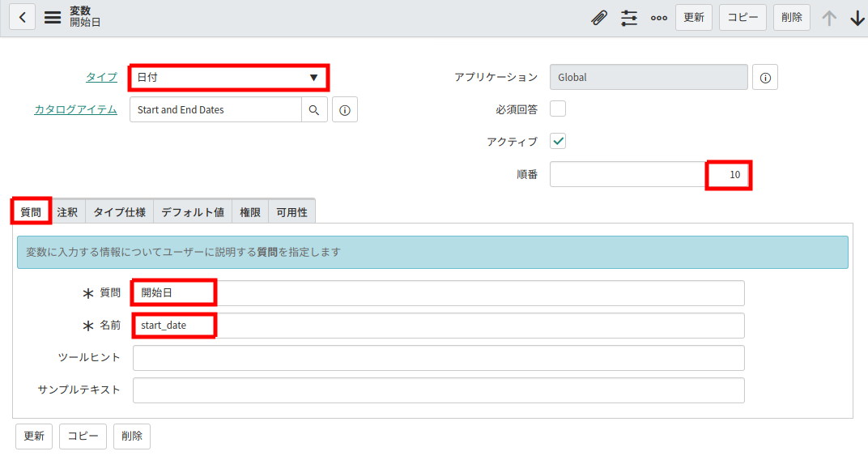Uncheck the アクティブ checkbox

tap(558, 141)
